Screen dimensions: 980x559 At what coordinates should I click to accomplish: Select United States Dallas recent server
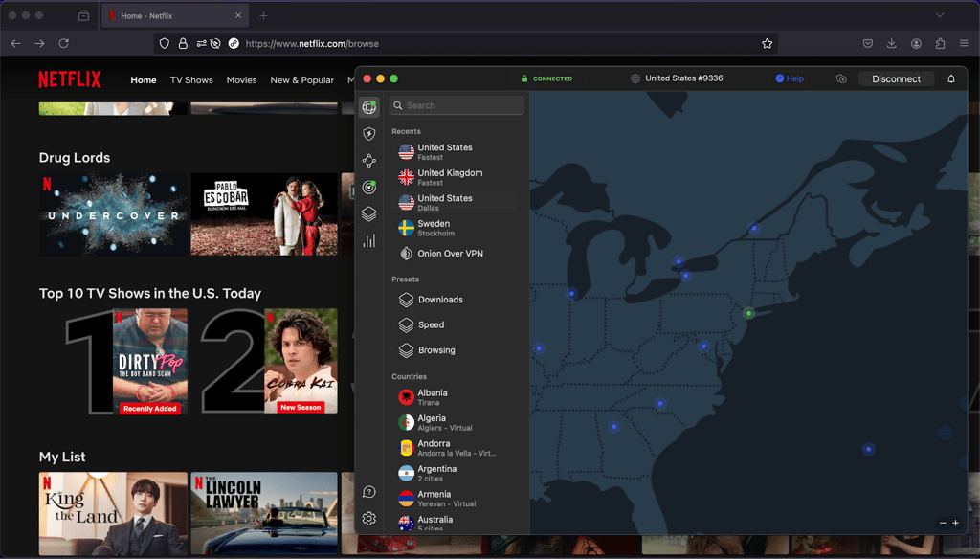click(454, 203)
